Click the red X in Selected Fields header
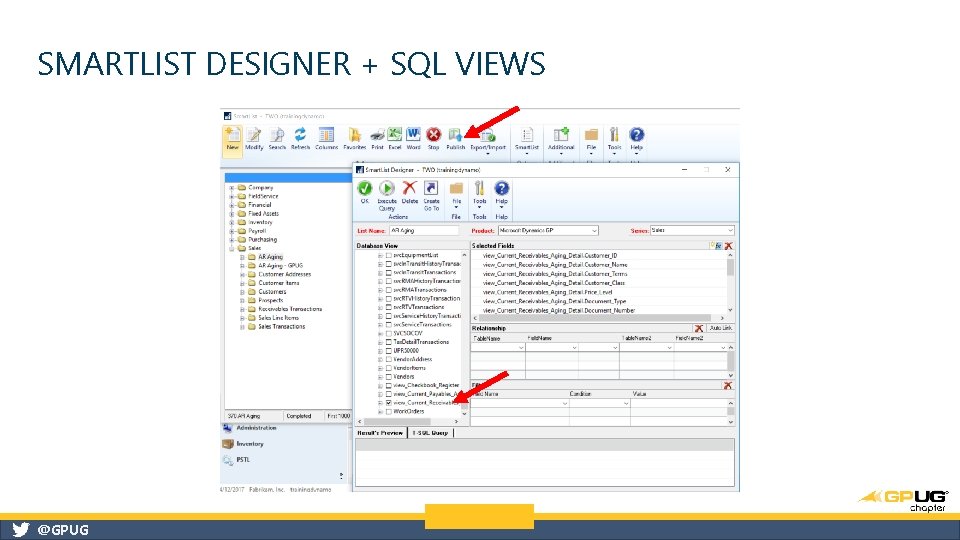 pos(729,246)
